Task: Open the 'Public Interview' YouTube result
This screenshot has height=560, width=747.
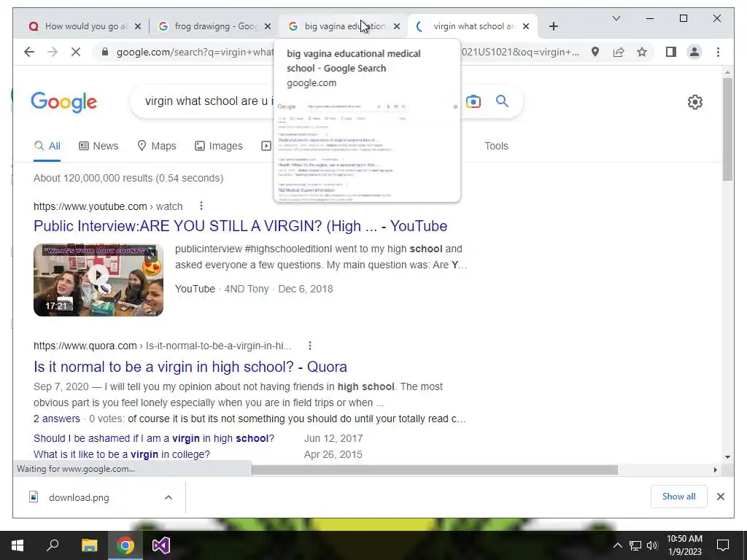Action: [240, 226]
